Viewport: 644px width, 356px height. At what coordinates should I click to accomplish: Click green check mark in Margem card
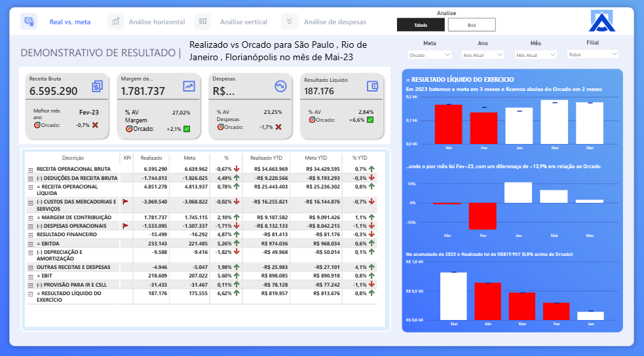187,129
